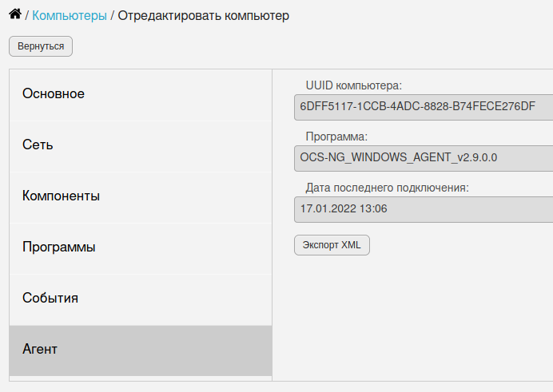Screen dimensions: 553x392
Task: Select the Компоненты tab
Action: point(141,197)
